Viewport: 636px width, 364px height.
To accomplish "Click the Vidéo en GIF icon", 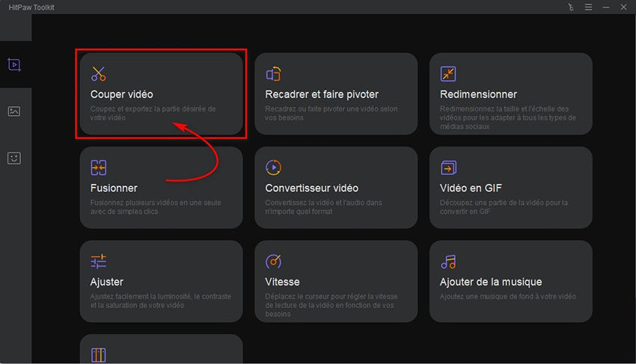I will pyautogui.click(x=448, y=167).
